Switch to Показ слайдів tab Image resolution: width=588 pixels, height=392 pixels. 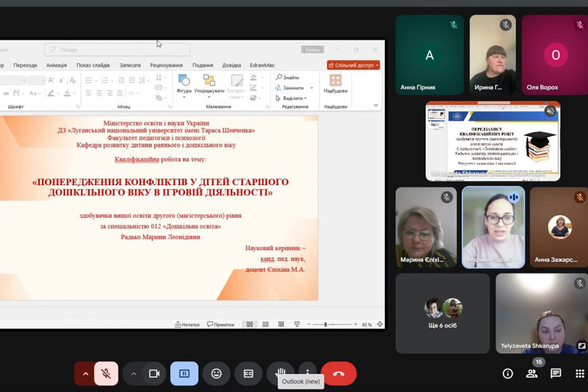[93, 65]
